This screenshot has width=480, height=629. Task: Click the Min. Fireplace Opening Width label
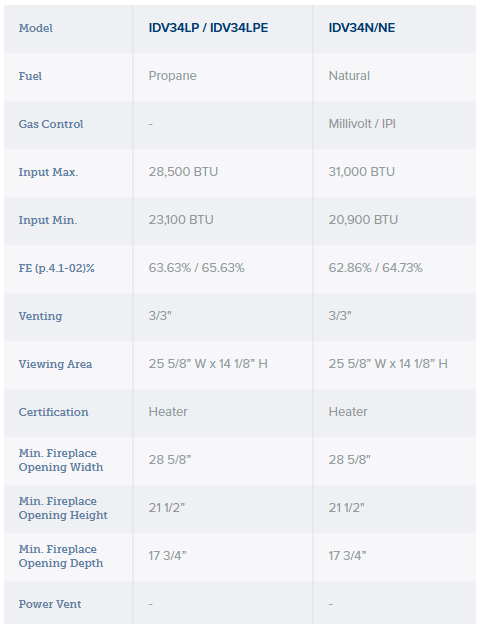[61, 460]
